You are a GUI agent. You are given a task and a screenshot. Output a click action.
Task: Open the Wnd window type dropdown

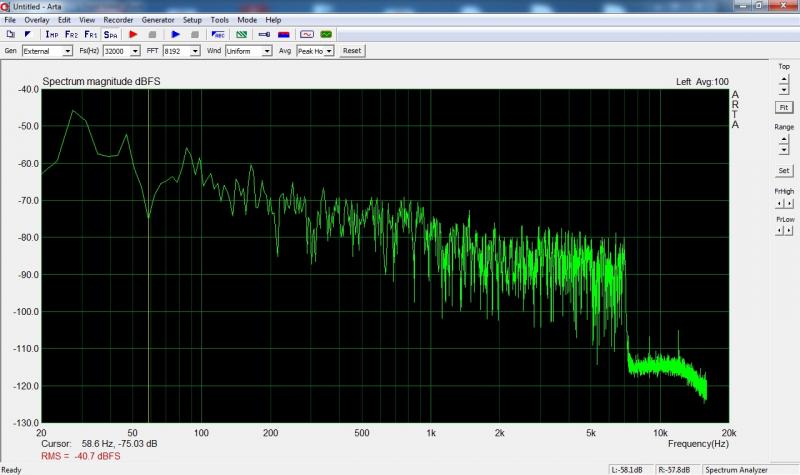tap(265, 50)
